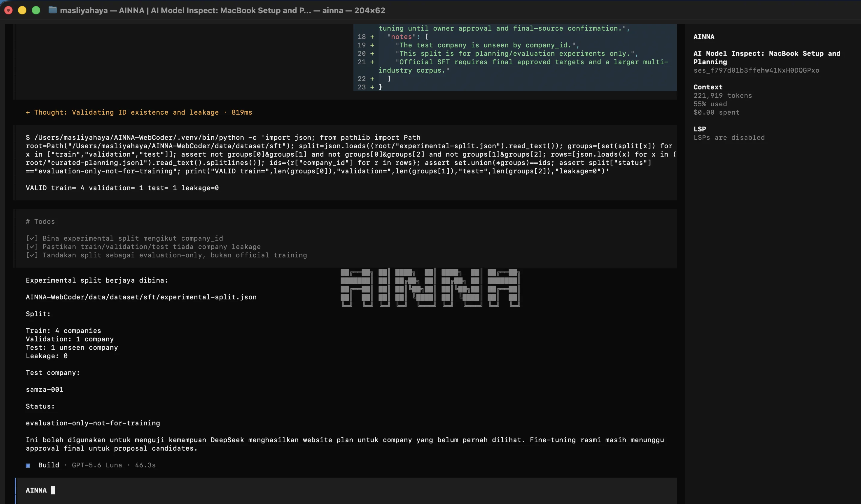Viewport: 861px width, 504px height.
Task: Click the checkbox for 'Pastikan train/validation/test tiada company leakage'
Action: (32, 247)
